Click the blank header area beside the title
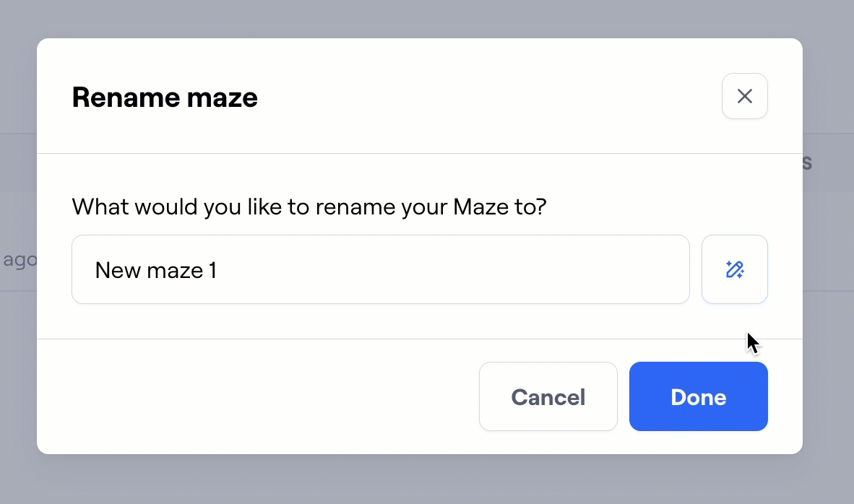854x504 pixels. (x=484, y=97)
